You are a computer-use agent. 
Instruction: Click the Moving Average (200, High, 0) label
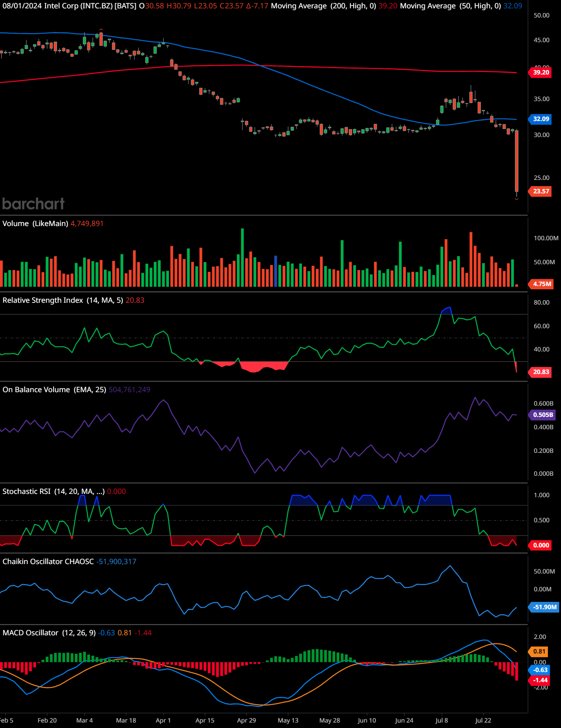tap(323, 6)
